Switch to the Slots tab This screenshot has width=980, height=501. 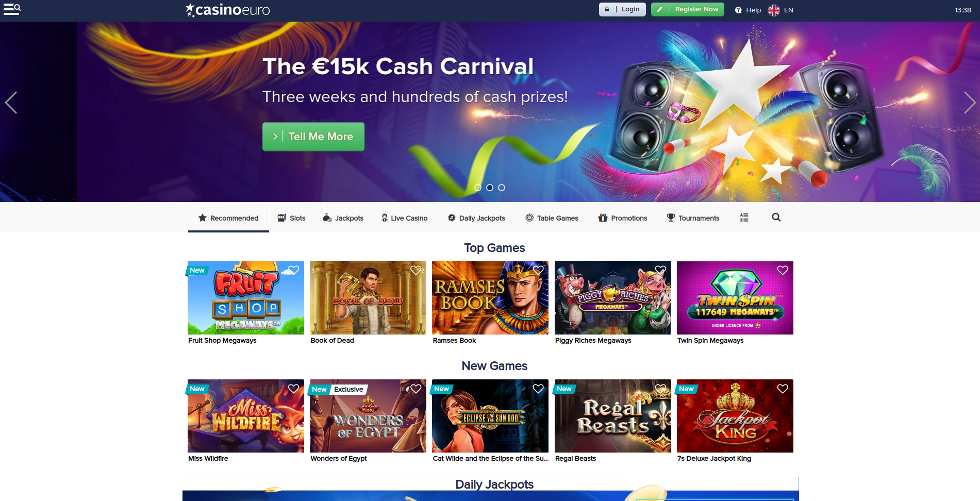(291, 218)
